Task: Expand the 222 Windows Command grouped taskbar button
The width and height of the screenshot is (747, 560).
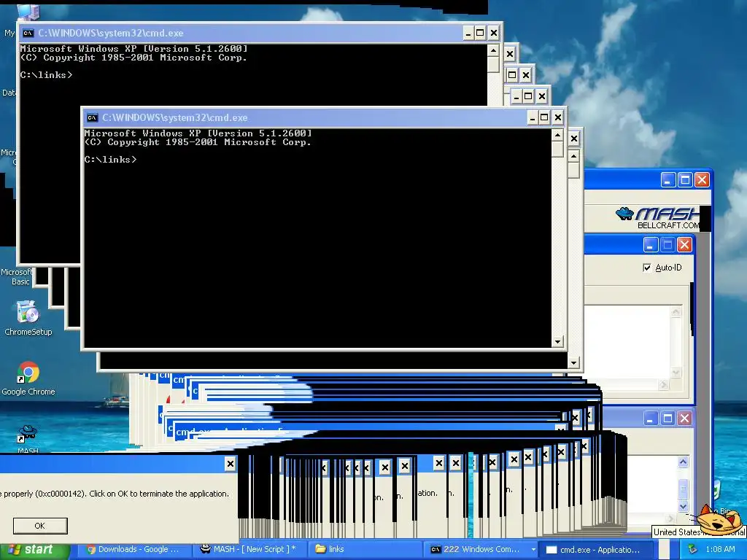Action: click(x=481, y=550)
